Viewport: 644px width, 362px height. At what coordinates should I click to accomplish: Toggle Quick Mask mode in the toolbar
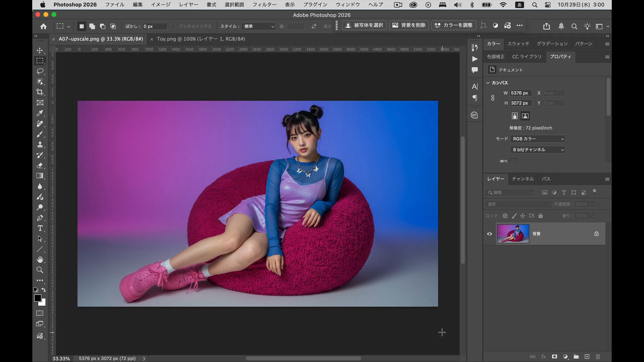pyautogui.click(x=40, y=313)
